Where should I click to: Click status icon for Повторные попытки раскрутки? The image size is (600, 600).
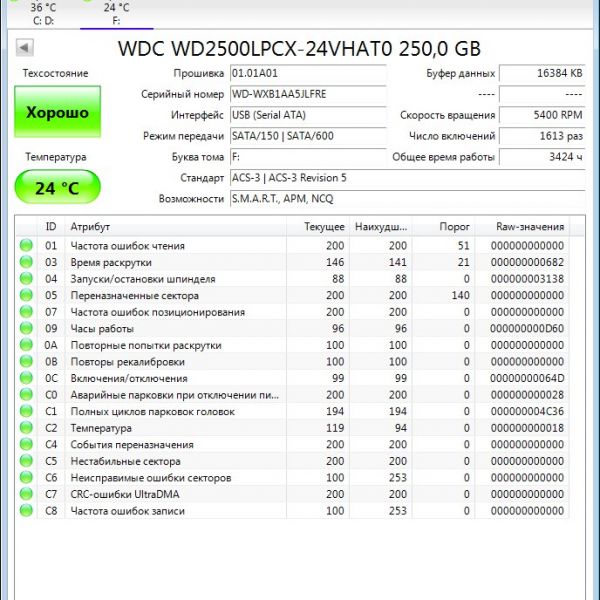pyautogui.click(x=26, y=345)
